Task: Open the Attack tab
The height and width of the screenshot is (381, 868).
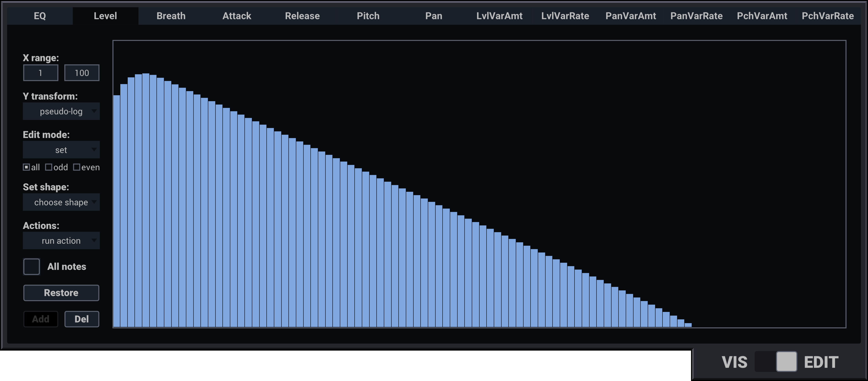Action: (237, 16)
